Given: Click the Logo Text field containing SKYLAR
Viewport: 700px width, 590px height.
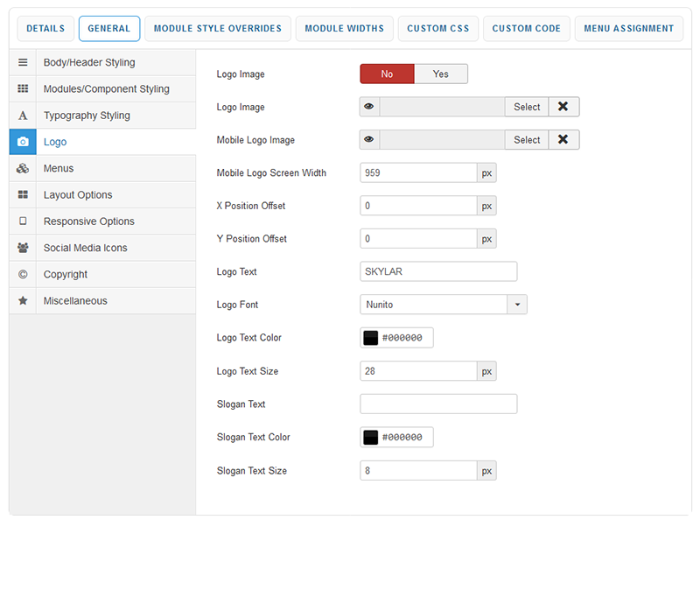Looking at the screenshot, I should [x=438, y=271].
